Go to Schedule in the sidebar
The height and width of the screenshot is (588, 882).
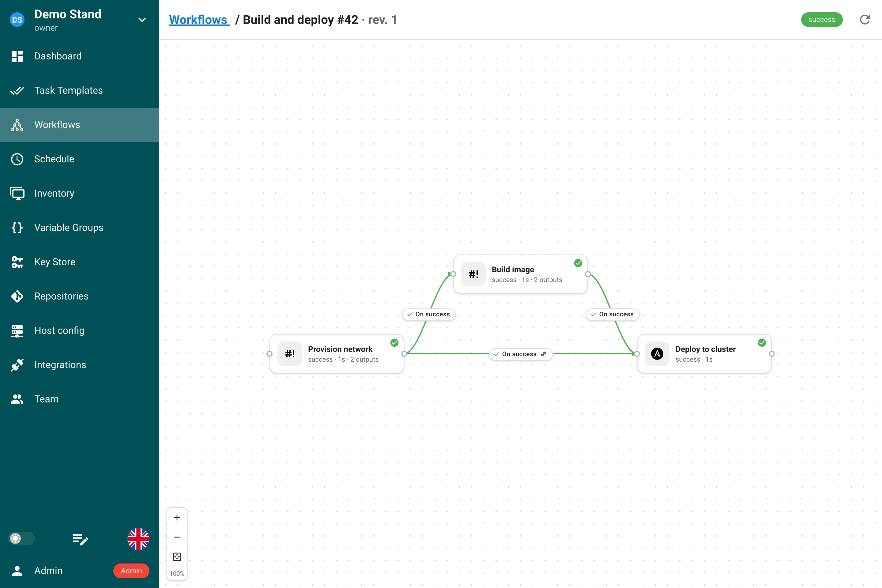coord(80,159)
